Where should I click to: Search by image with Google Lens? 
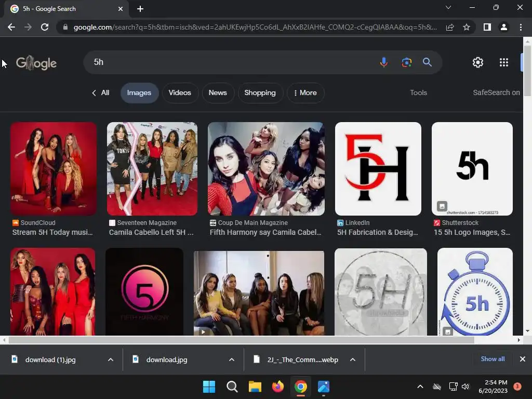(406, 62)
